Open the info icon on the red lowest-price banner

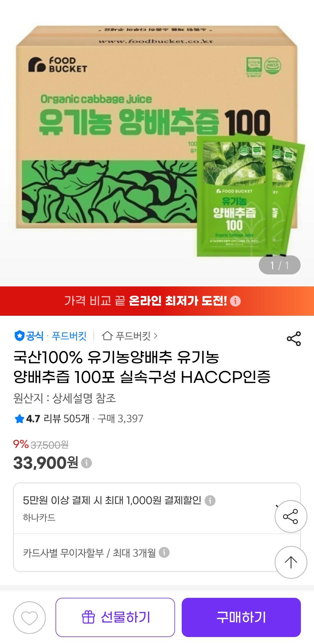pos(235,301)
